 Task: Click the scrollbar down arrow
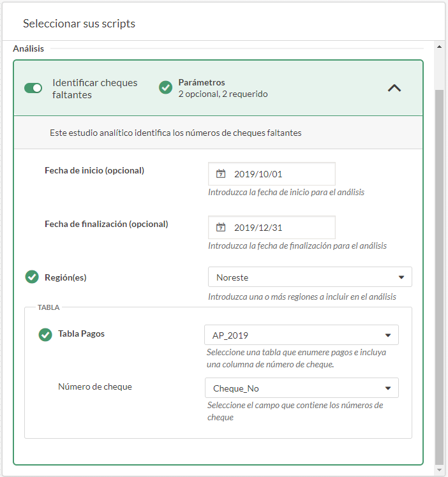click(x=439, y=470)
